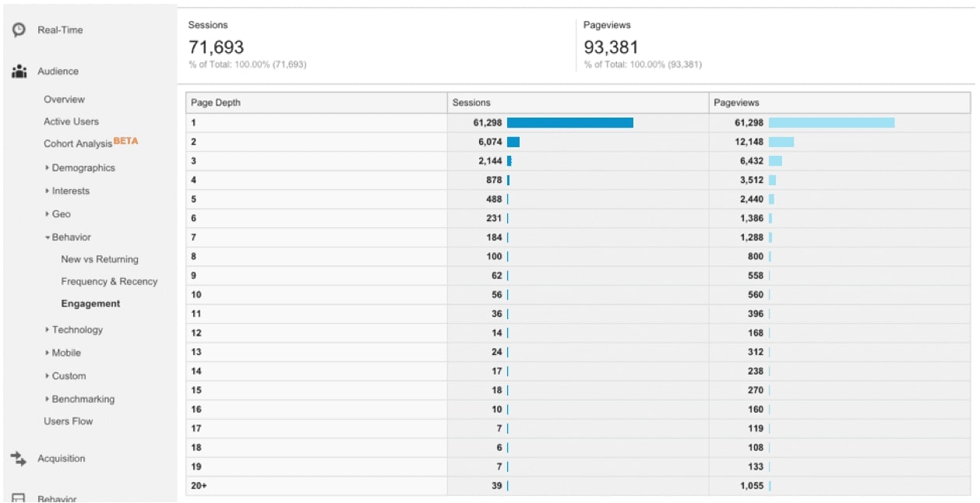Image resolution: width=980 pixels, height=503 pixels.
Task: Click the Acquisition arrows icon
Action: pos(19,459)
